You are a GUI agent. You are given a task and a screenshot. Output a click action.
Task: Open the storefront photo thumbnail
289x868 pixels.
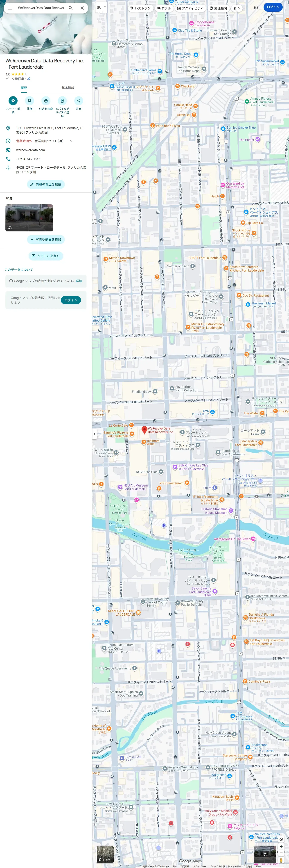coord(29,218)
